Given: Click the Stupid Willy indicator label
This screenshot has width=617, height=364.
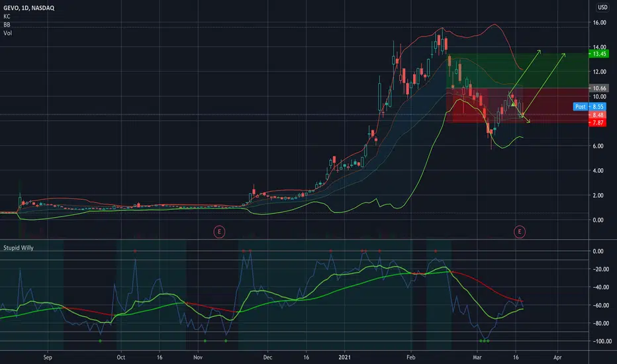Looking at the screenshot, I should click(x=19, y=248).
